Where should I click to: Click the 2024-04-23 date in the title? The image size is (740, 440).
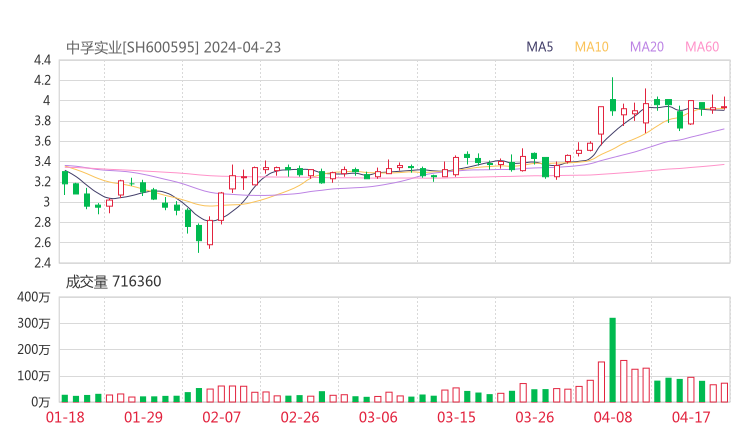242,48
